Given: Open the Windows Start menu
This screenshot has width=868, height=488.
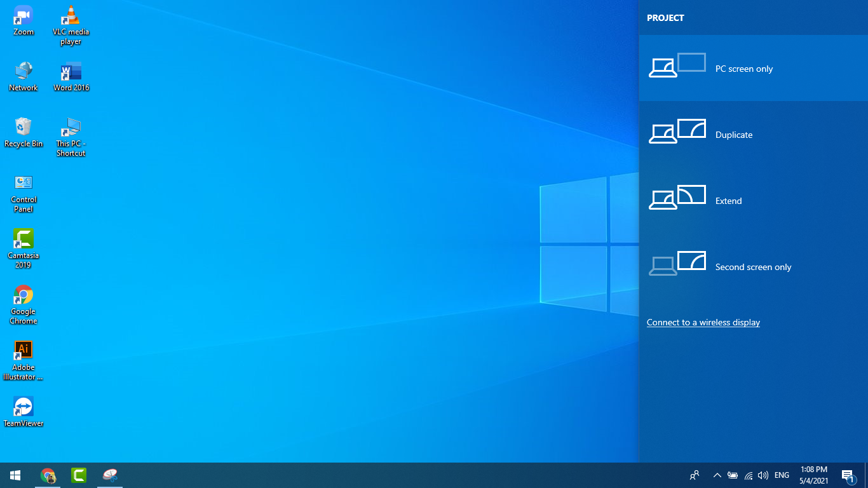Looking at the screenshot, I should coord(15,475).
